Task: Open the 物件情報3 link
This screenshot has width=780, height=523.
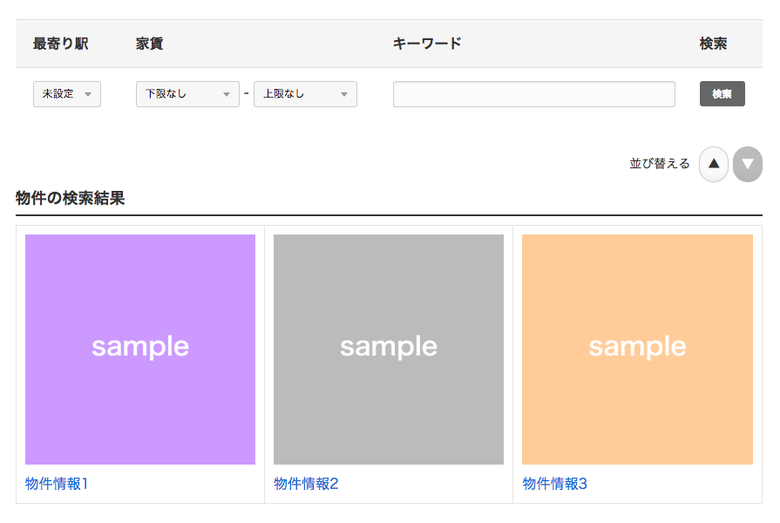Action: coord(555,483)
